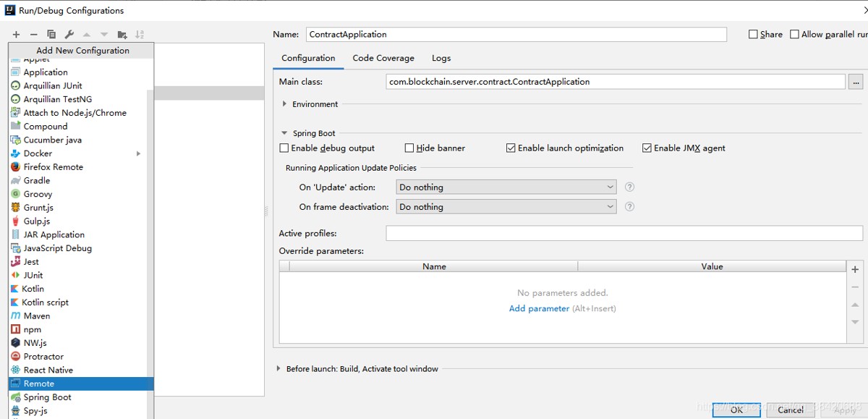This screenshot has width=868, height=419.
Task: Enable debug output checkbox
Action: [x=284, y=148]
